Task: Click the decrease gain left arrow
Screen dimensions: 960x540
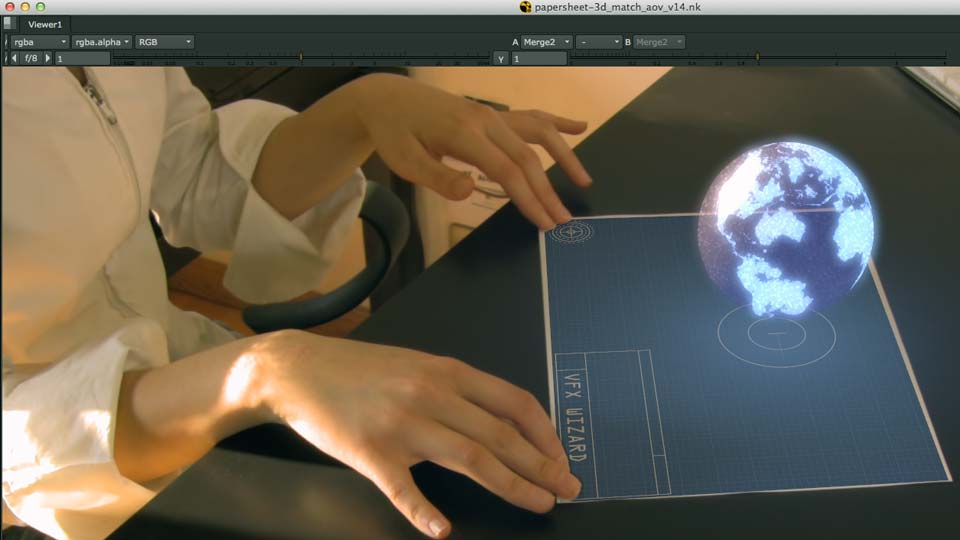Action: pyautogui.click(x=14, y=58)
